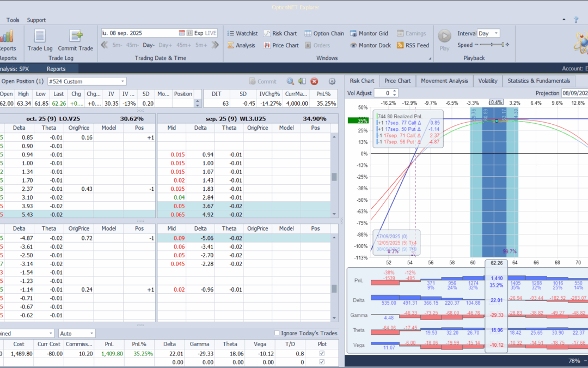Toggle Ignore Today's Trades checkbox
This screenshot has height=368, width=588.
pyautogui.click(x=277, y=333)
